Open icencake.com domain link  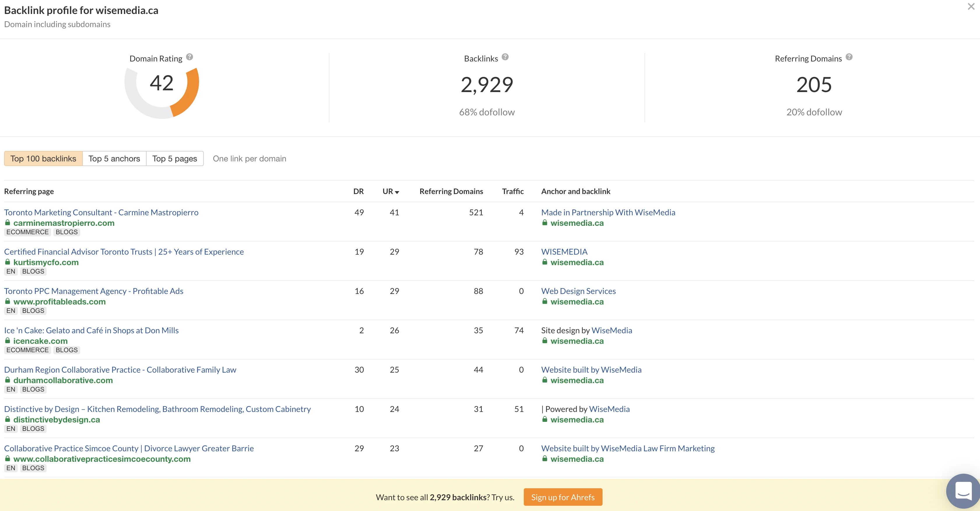(x=40, y=341)
